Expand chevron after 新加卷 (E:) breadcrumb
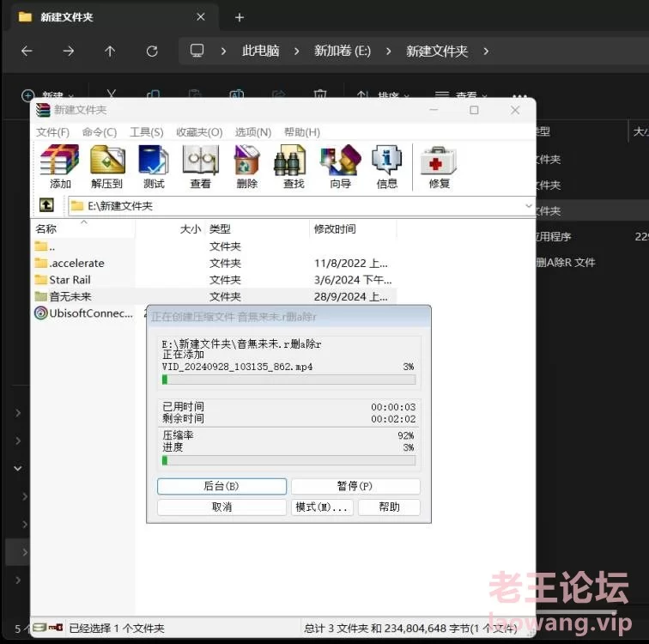The width and height of the screenshot is (649, 644). point(388,52)
